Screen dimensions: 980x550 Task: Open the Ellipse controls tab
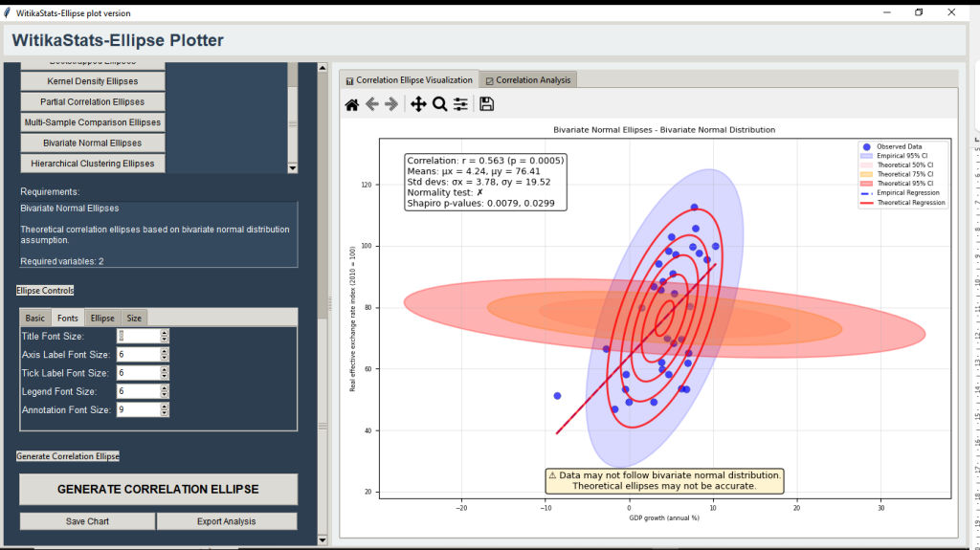pyautogui.click(x=102, y=319)
